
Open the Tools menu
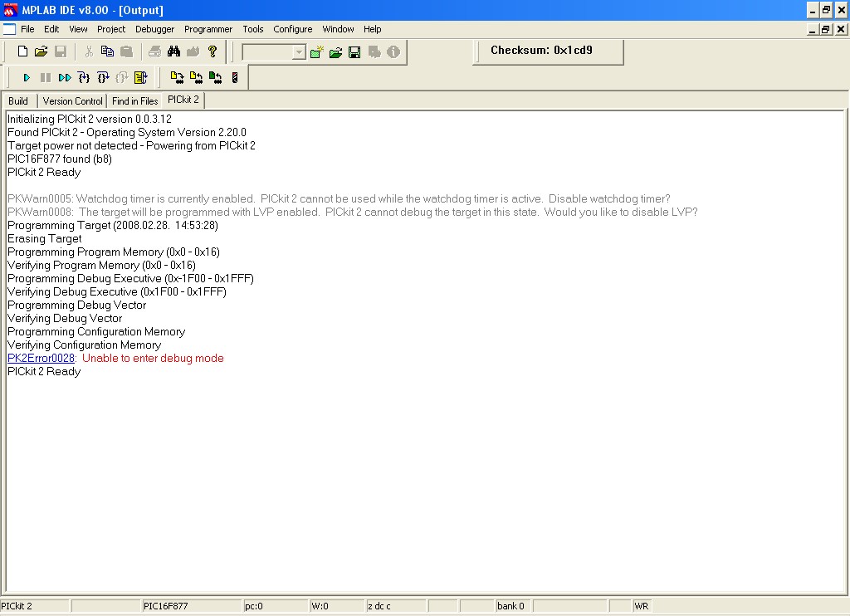point(252,29)
